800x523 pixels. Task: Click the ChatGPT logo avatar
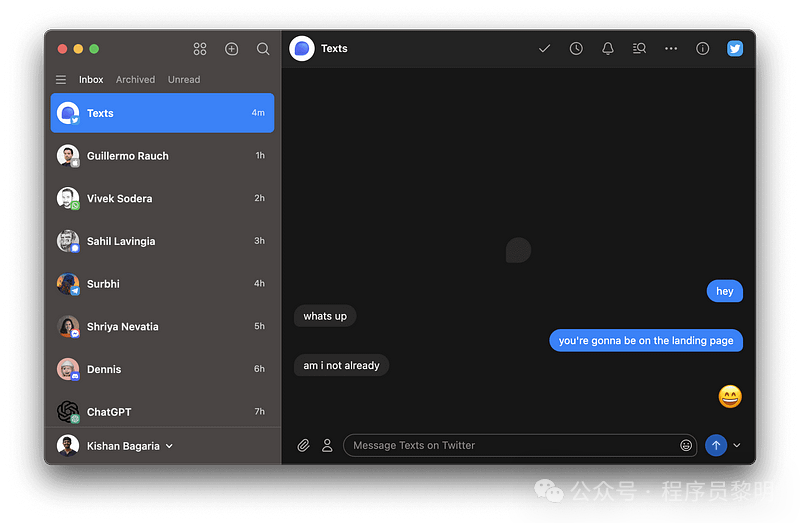pyautogui.click(x=68, y=412)
